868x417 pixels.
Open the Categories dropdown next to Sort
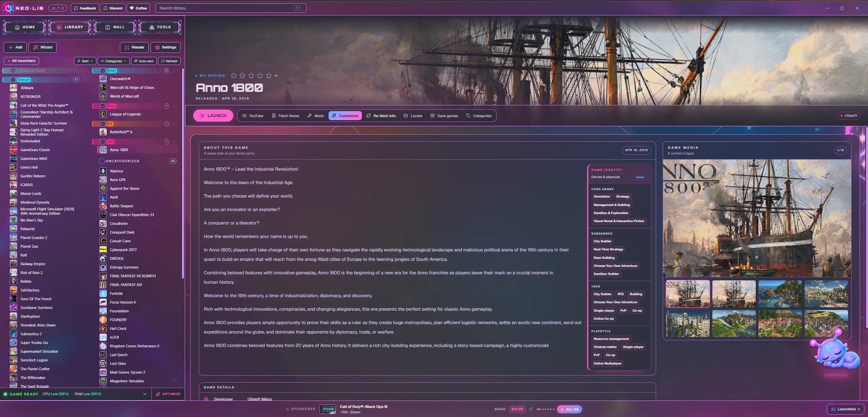click(114, 61)
